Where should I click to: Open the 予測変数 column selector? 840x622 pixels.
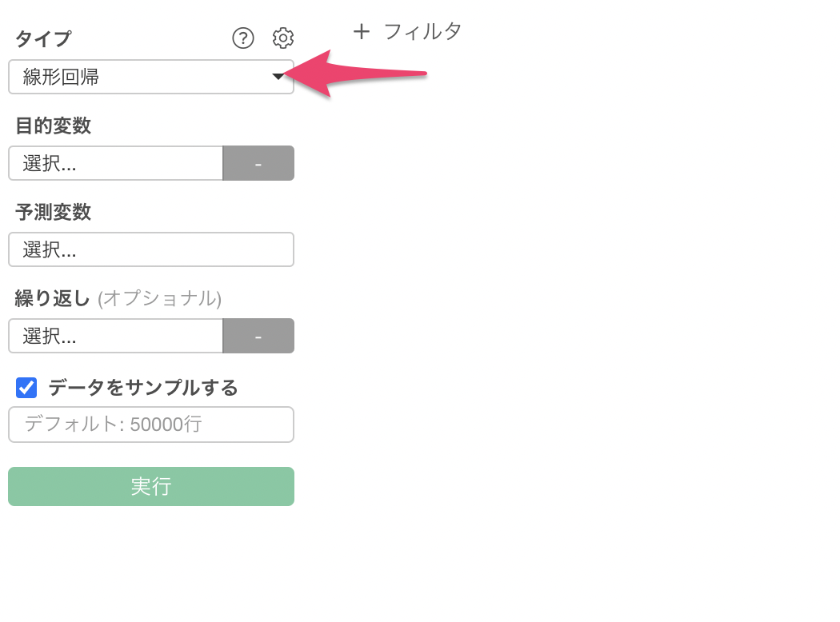point(151,249)
